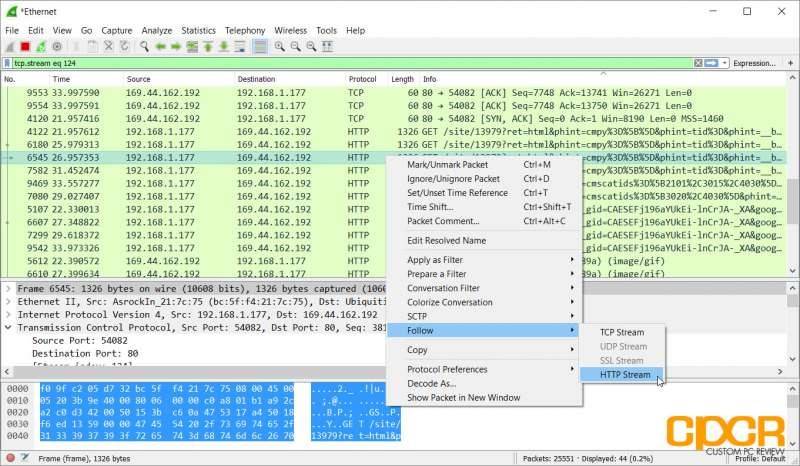Expand the Ethernet II tree row
Image resolution: width=800 pixels, height=466 pixels.
tap(8, 302)
